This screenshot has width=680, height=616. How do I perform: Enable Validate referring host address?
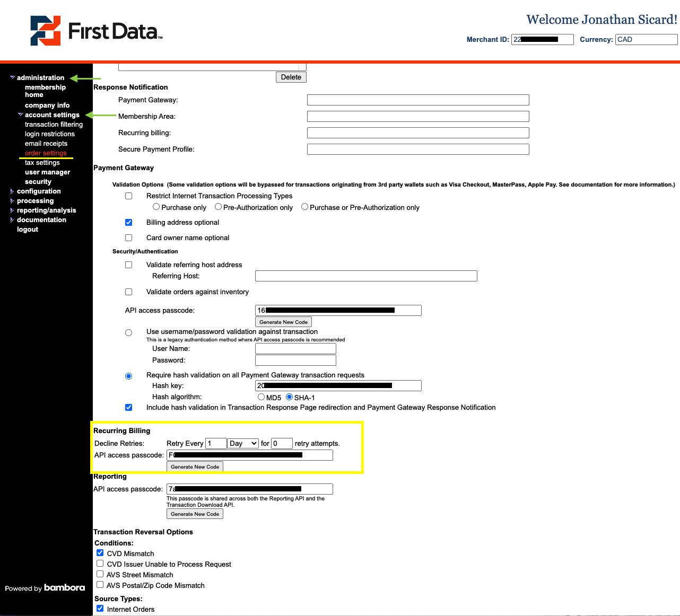click(x=128, y=265)
